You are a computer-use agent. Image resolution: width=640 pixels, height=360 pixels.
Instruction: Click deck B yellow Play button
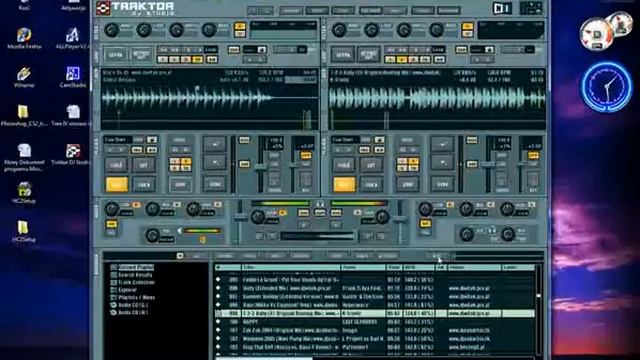click(x=344, y=184)
